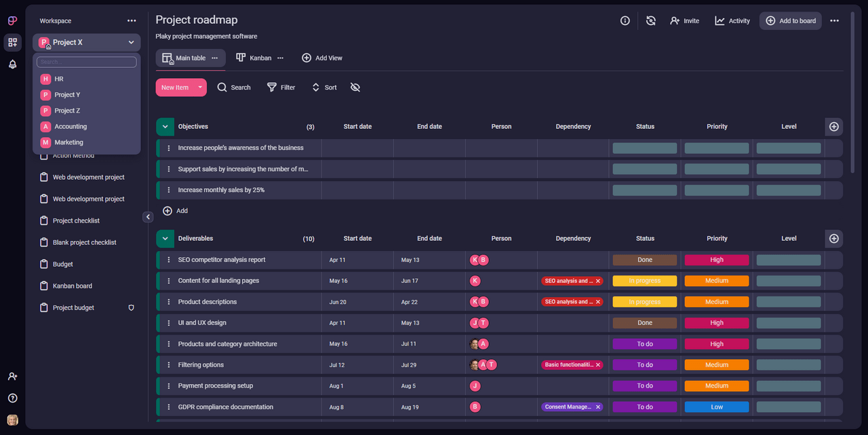Viewport: 868px width, 435px height.
Task: Click the Add to board button
Action: [x=790, y=21]
